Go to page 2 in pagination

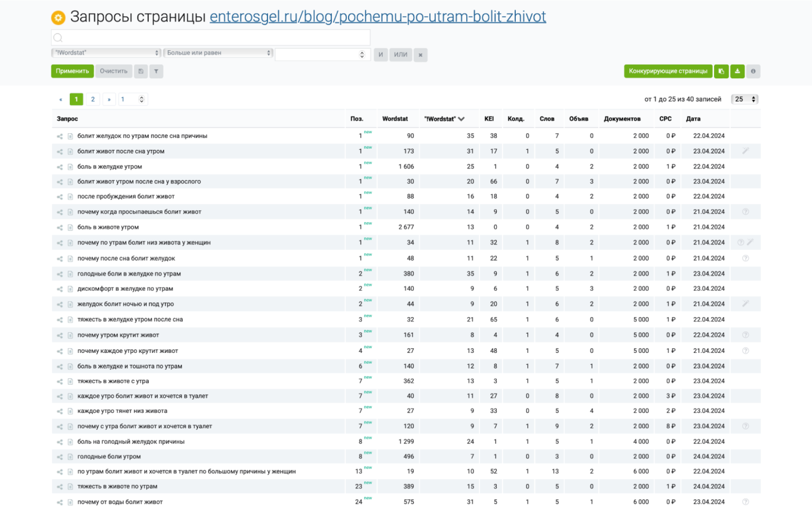pos(93,99)
